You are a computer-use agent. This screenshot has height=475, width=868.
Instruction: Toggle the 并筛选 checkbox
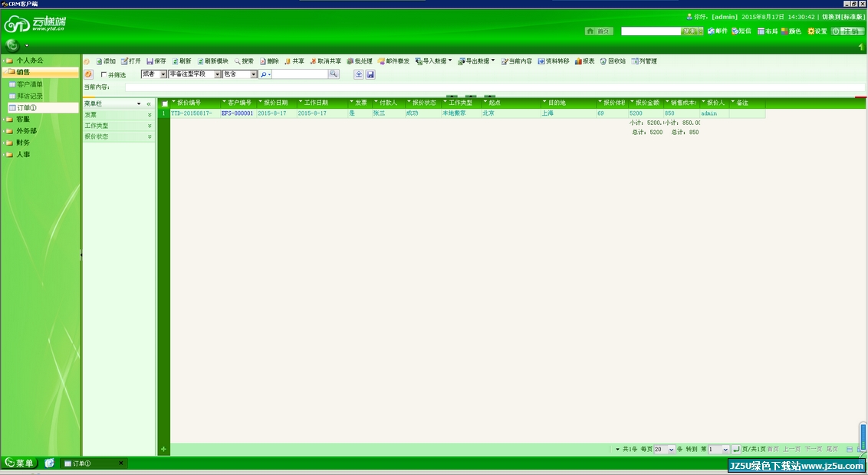(104, 74)
